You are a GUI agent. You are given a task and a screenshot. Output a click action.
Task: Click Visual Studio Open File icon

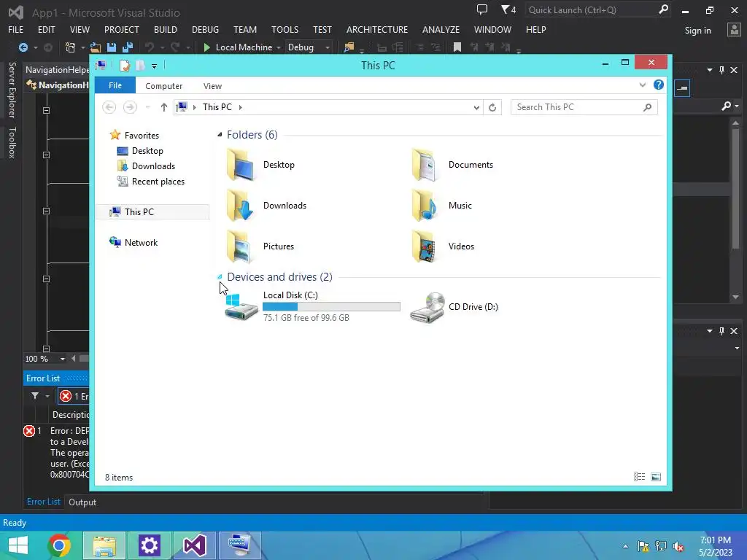coord(96,47)
